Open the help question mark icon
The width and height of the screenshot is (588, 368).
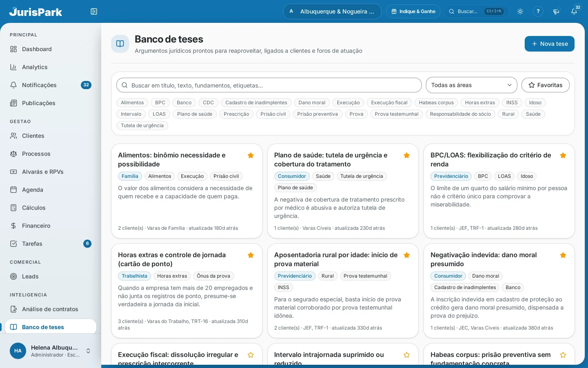point(538,11)
